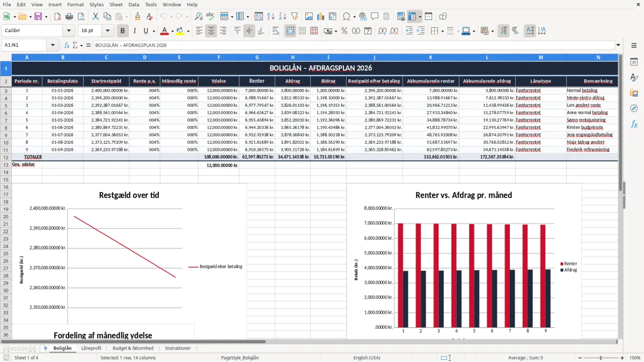Click in the formula input line
Screen dimensions: 644x362
pos(354,45)
